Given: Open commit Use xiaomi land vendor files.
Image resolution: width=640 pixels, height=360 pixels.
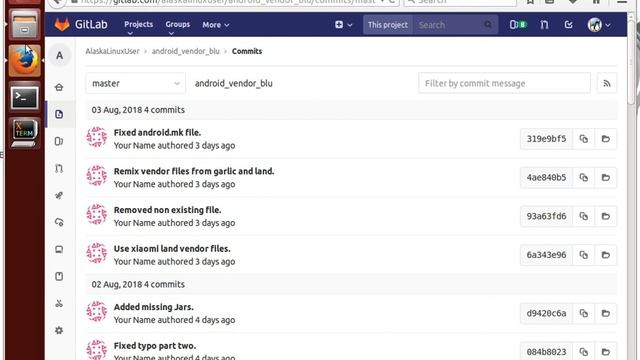Looking at the screenshot, I should [x=172, y=249].
